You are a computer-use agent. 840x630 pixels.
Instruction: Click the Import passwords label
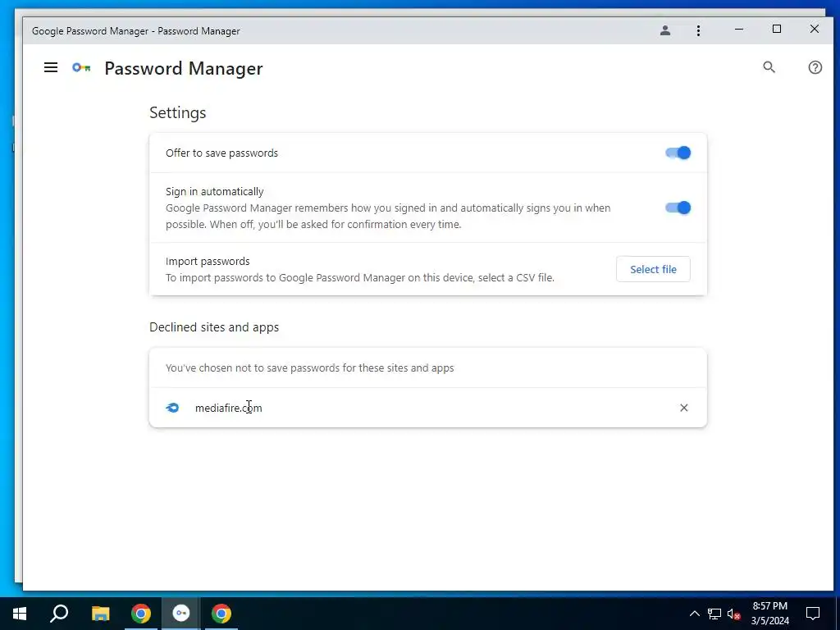coord(208,261)
